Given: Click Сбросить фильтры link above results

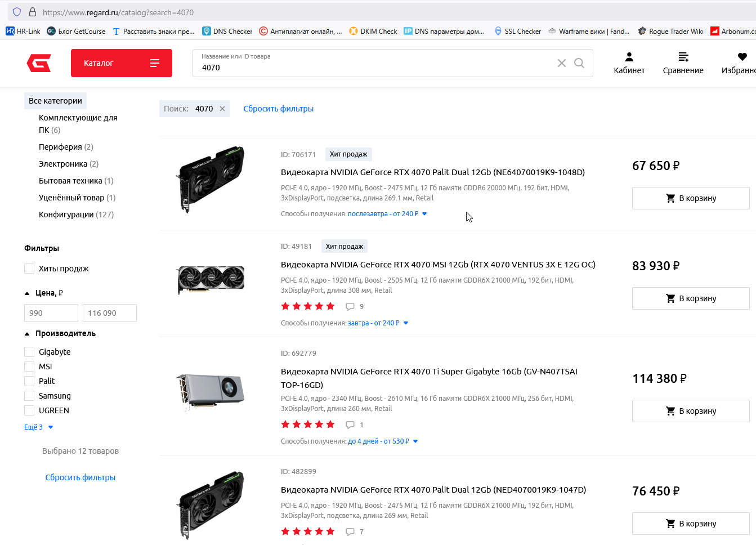Looking at the screenshot, I should click(x=278, y=109).
